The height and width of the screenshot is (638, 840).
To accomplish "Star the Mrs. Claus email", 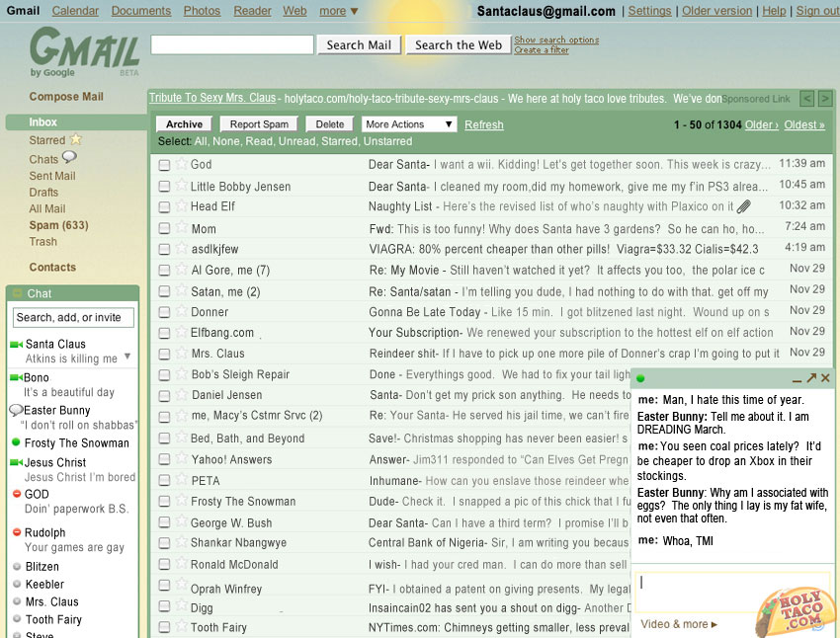I will [181, 353].
